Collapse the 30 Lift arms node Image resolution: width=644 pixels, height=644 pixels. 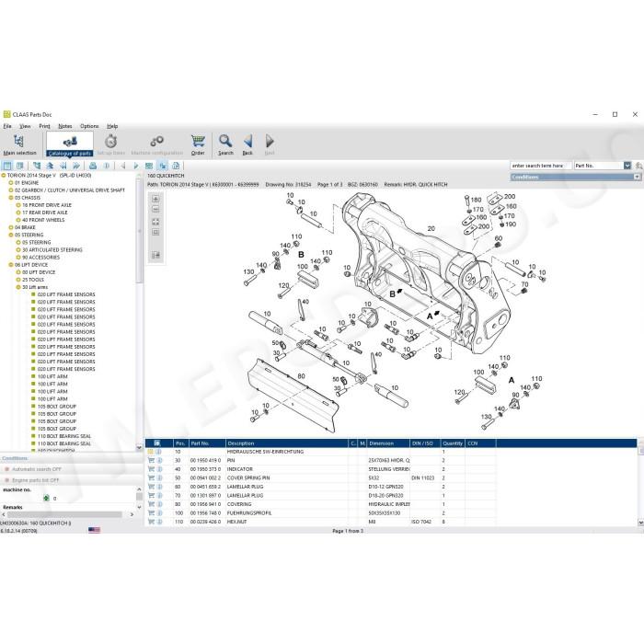pos(18,287)
